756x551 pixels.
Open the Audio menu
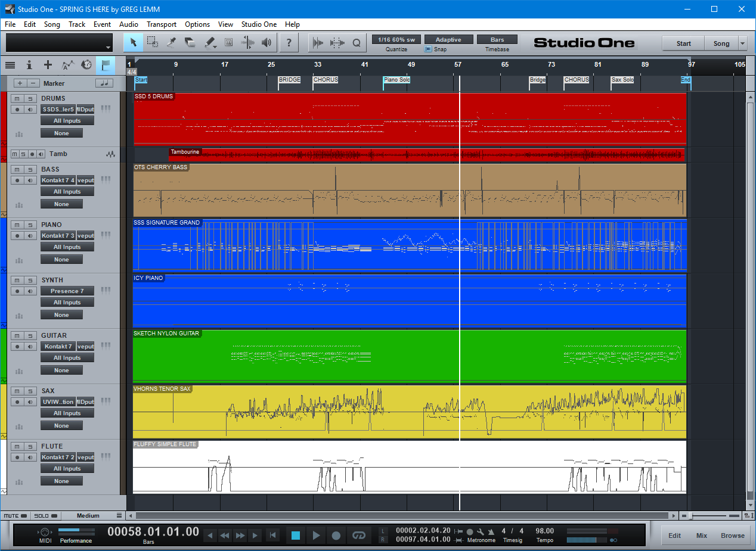[129, 24]
